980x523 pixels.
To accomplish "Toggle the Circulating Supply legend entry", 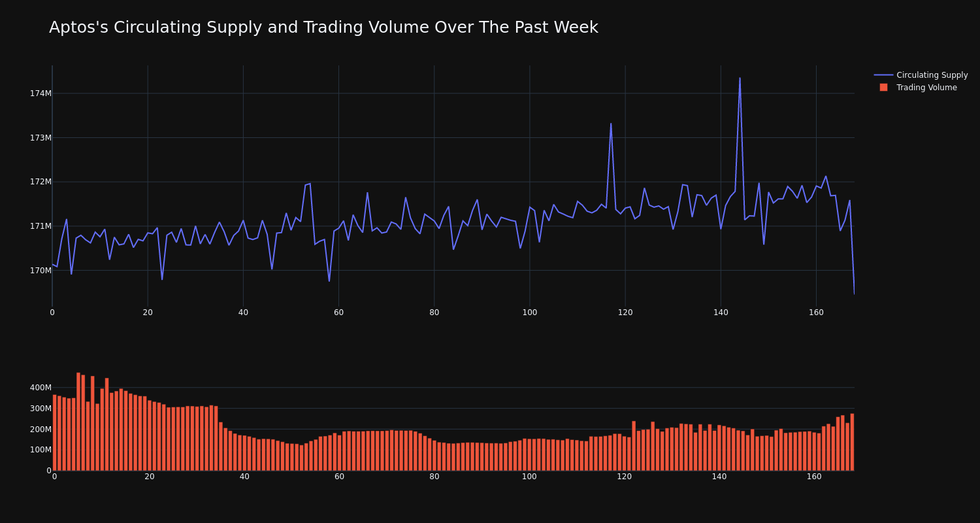I will coord(921,75).
